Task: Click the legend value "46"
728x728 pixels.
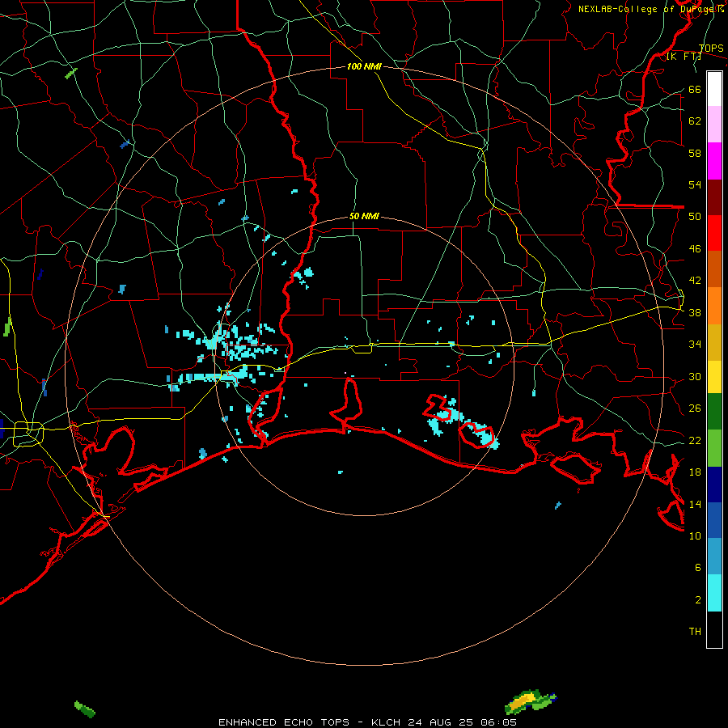Action: [695, 249]
